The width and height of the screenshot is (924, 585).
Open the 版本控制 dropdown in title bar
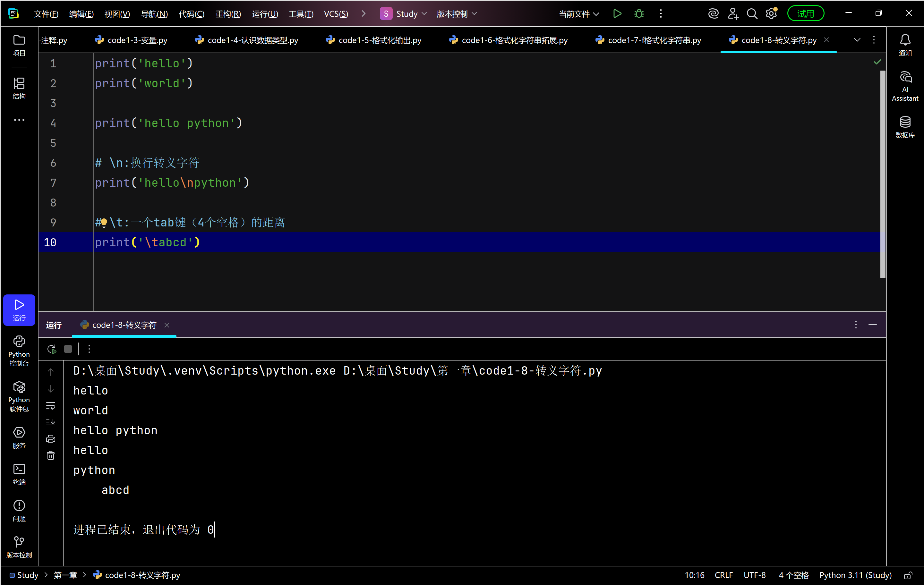click(456, 14)
